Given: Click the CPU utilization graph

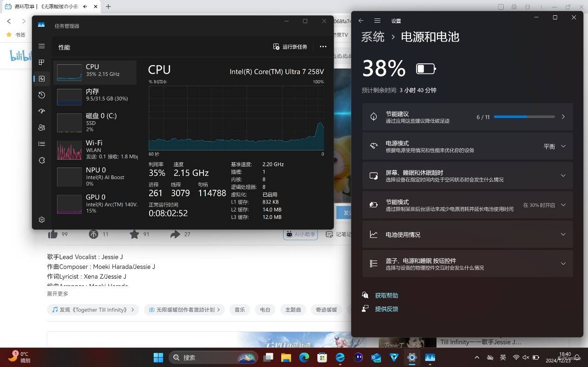Looking at the screenshot, I should point(236,118).
